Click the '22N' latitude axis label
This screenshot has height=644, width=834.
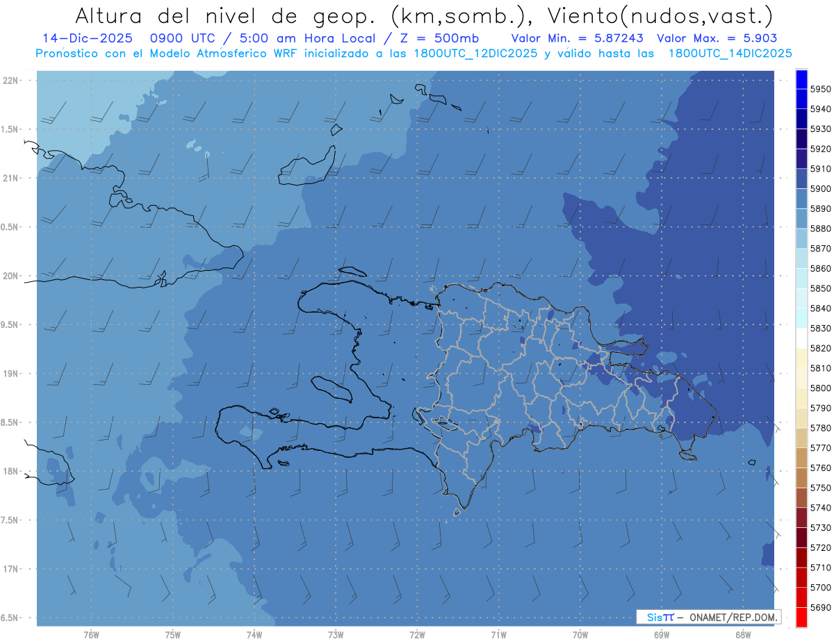[x=10, y=81]
